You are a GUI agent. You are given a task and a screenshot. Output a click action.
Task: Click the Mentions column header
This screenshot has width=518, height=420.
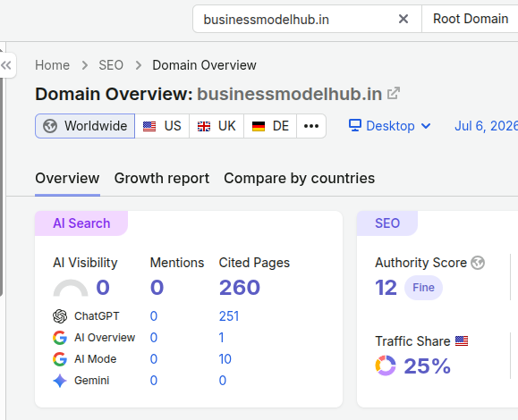coord(177,263)
